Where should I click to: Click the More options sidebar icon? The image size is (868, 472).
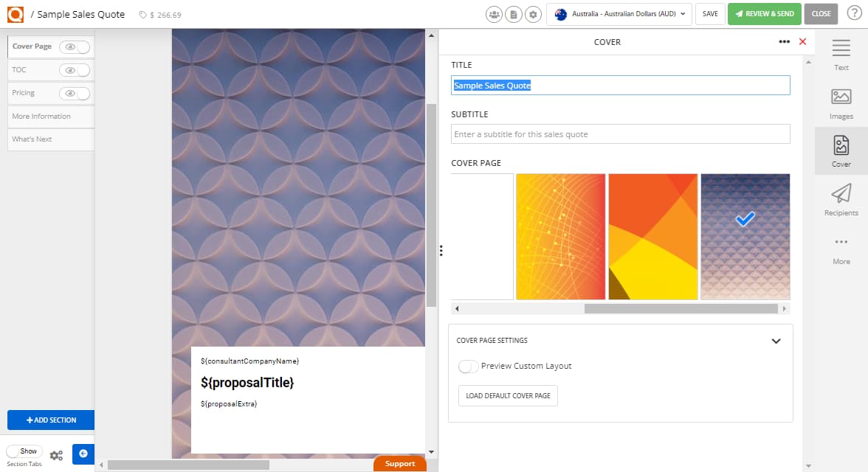pos(841,249)
